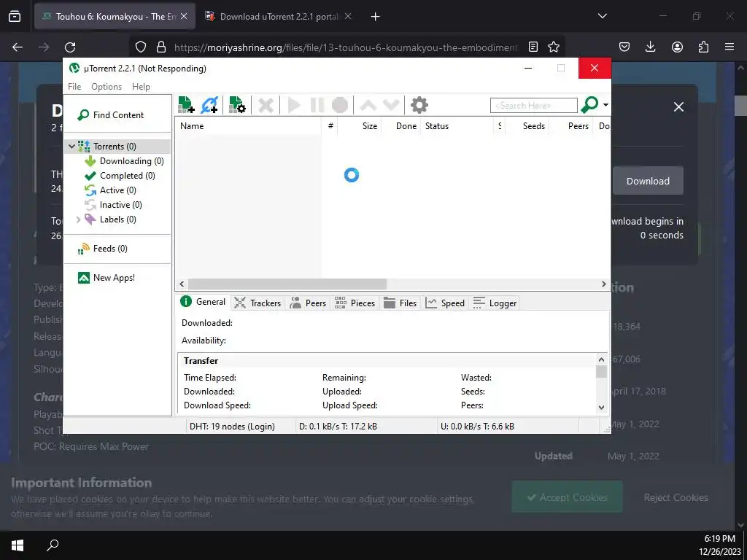747x560 pixels.
Task: Select Completed (0) in sidebar
Action: point(120,176)
